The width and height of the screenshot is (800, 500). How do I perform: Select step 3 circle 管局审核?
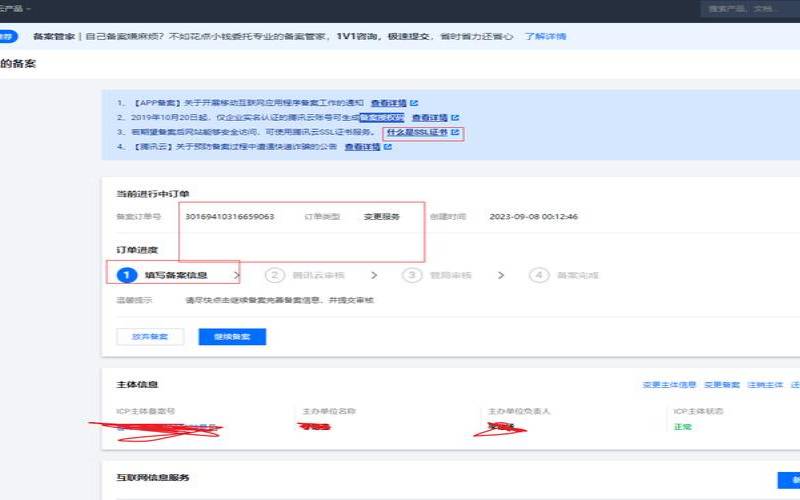(412, 275)
